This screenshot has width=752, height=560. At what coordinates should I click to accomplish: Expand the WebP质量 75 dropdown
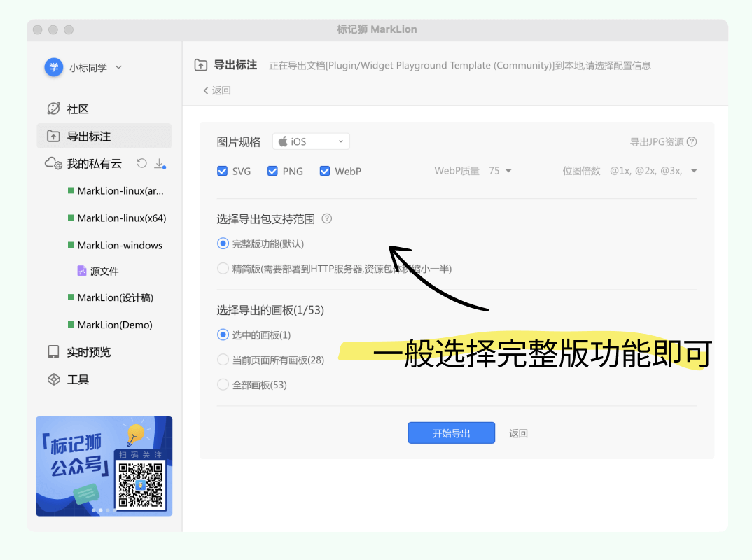tap(501, 171)
